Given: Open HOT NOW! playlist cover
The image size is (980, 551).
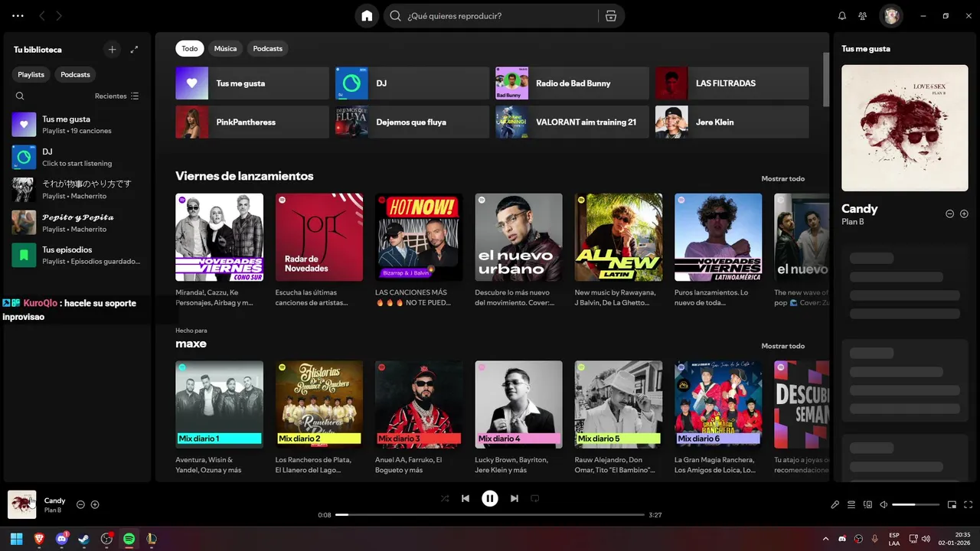Looking at the screenshot, I should (419, 237).
